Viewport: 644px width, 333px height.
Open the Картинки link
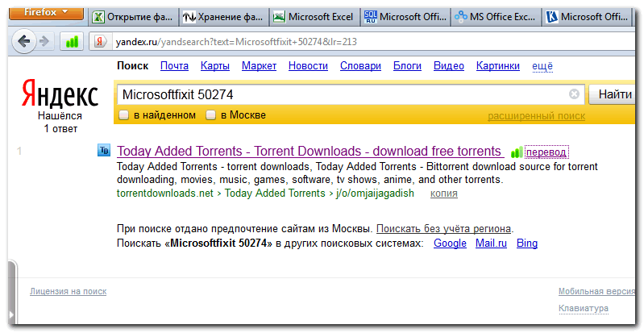498,66
